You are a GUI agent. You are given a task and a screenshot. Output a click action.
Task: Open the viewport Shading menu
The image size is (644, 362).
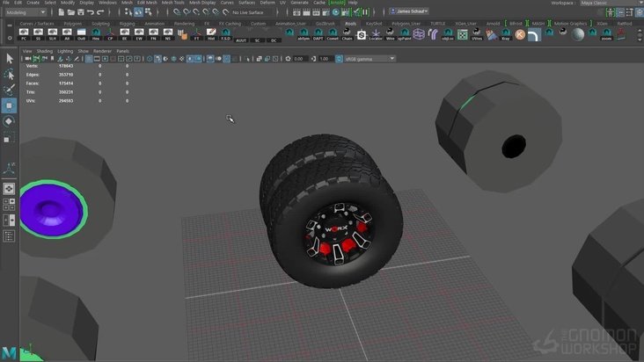click(x=44, y=51)
